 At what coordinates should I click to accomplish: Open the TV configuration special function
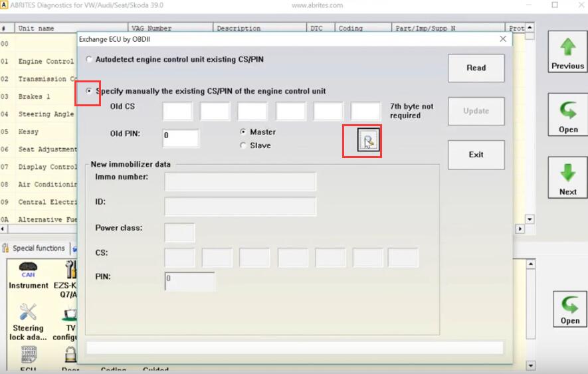click(x=66, y=324)
